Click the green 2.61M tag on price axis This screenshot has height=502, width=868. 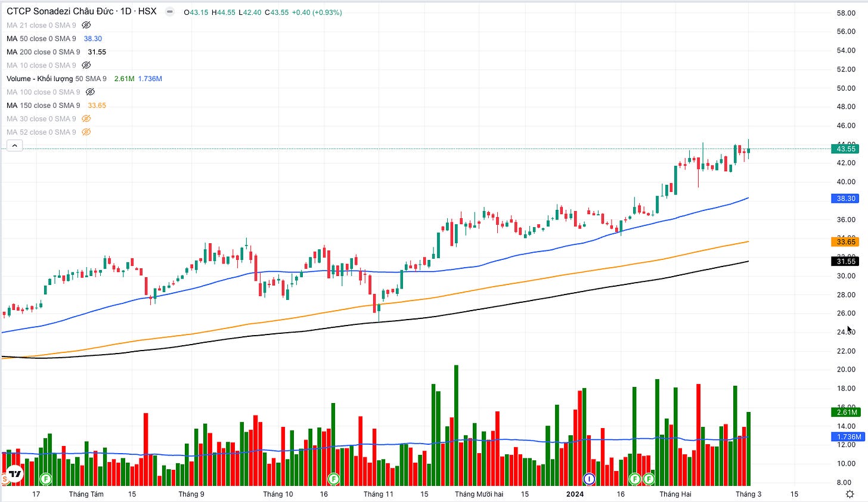[845, 412]
